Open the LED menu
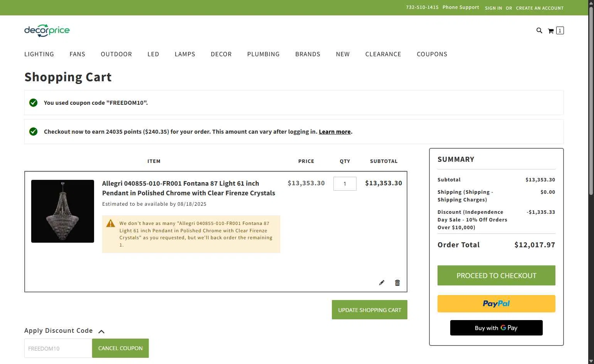Image resolution: width=594 pixels, height=364 pixels. tap(153, 54)
